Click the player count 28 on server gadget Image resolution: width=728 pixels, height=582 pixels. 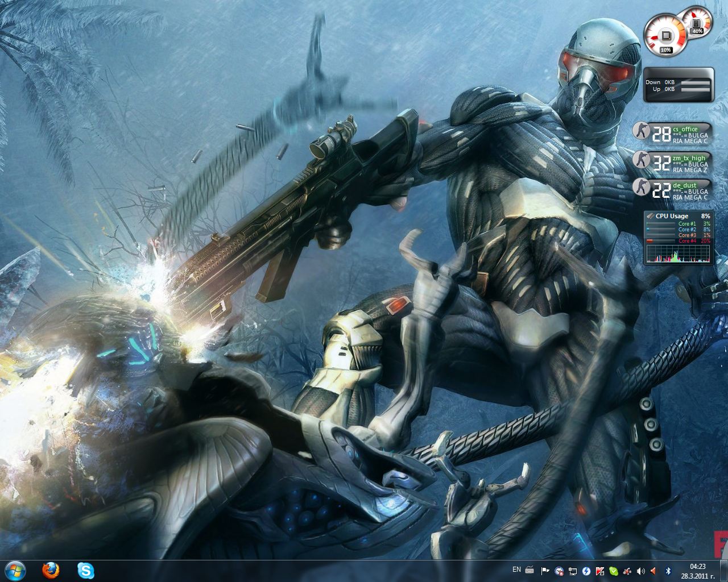coord(661,134)
